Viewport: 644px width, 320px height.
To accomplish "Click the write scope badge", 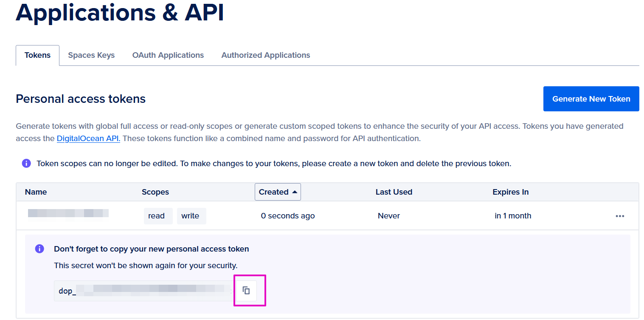I will tap(191, 216).
